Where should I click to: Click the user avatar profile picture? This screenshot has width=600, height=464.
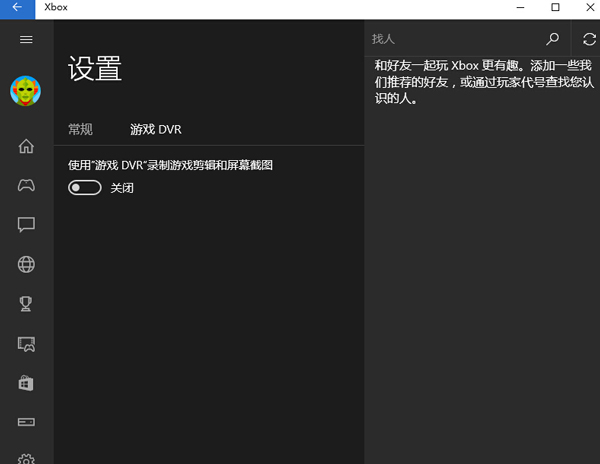click(x=26, y=92)
